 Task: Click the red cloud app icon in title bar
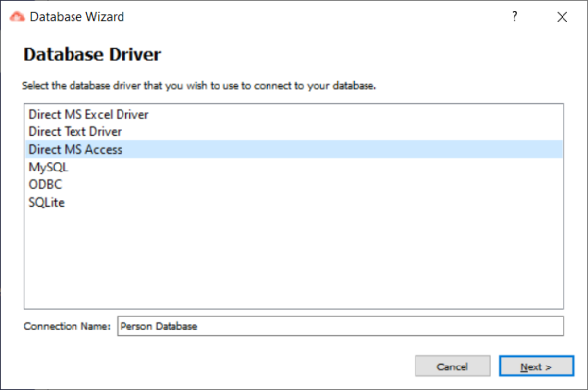[x=17, y=17]
